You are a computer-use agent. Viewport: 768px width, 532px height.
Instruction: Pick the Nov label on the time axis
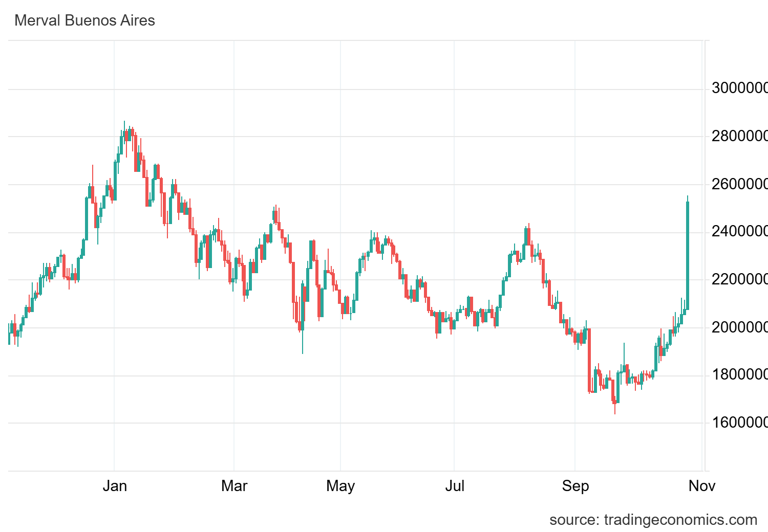tap(702, 485)
